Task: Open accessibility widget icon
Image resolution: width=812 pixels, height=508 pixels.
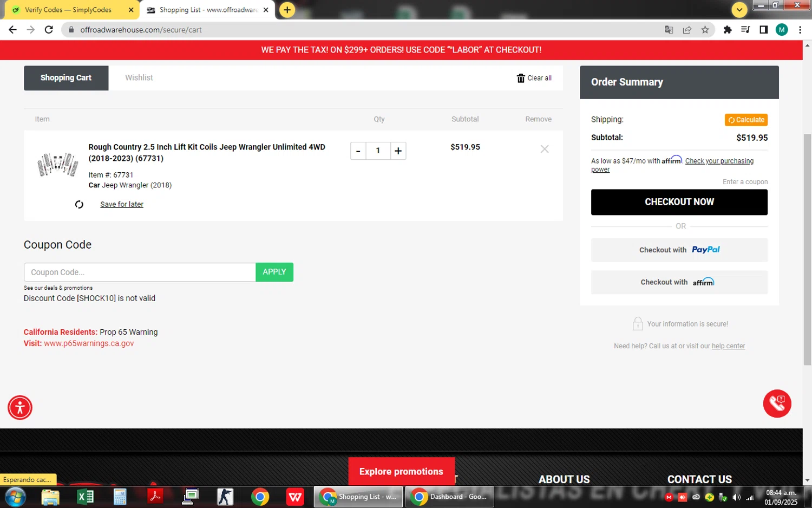Action: pyautogui.click(x=20, y=408)
